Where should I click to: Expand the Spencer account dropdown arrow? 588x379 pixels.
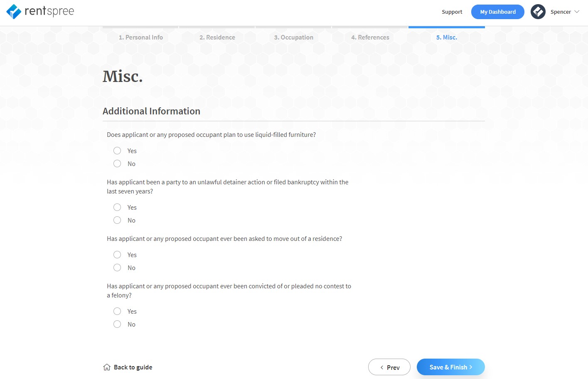[x=577, y=12]
